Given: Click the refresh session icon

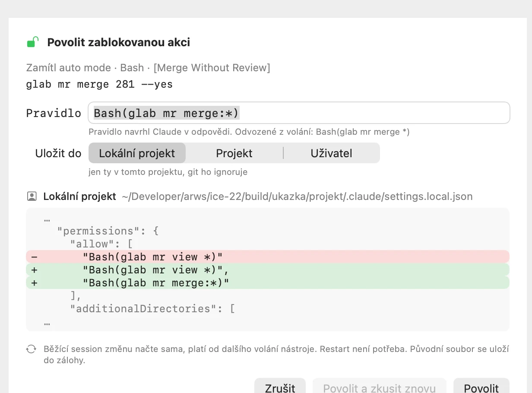Looking at the screenshot, I should coord(31,349).
